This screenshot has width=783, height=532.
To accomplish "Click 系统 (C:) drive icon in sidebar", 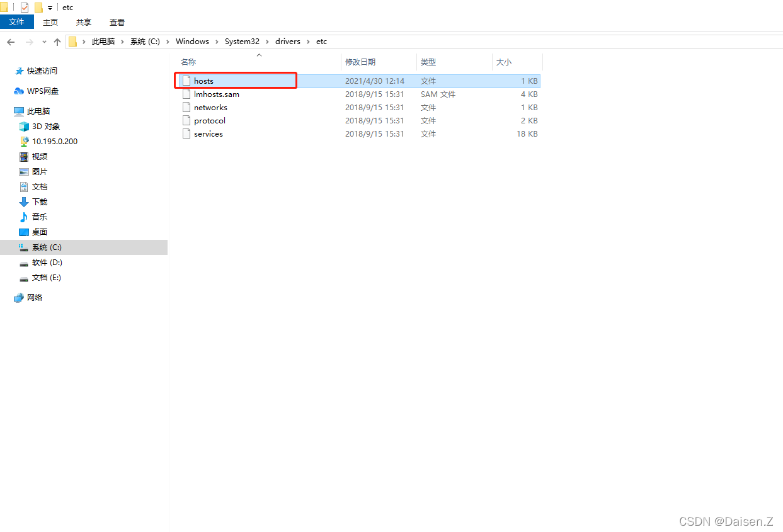I will (24, 247).
